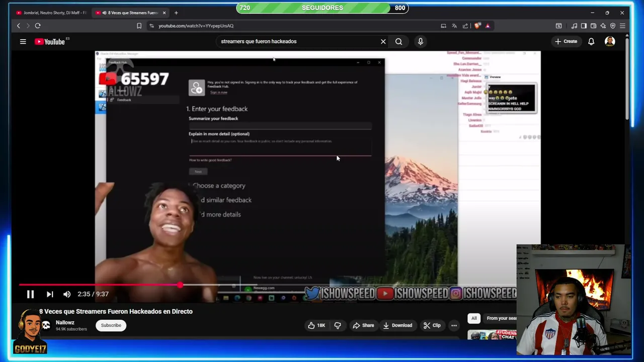Open Brave VPN shield icon
The height and width of the screenshot is (362, 644).
(x=612, y=26)
